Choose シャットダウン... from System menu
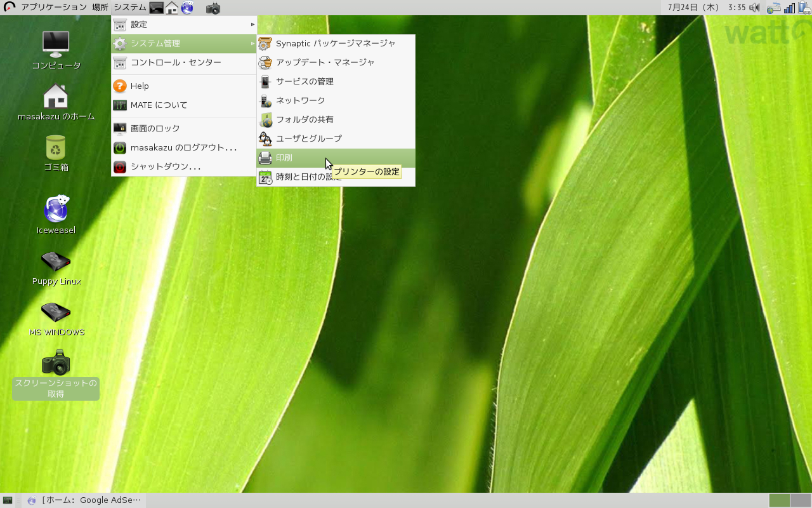The width and height of the screenshot is (812, 508). pyautogui.click(x=184, y=166)
